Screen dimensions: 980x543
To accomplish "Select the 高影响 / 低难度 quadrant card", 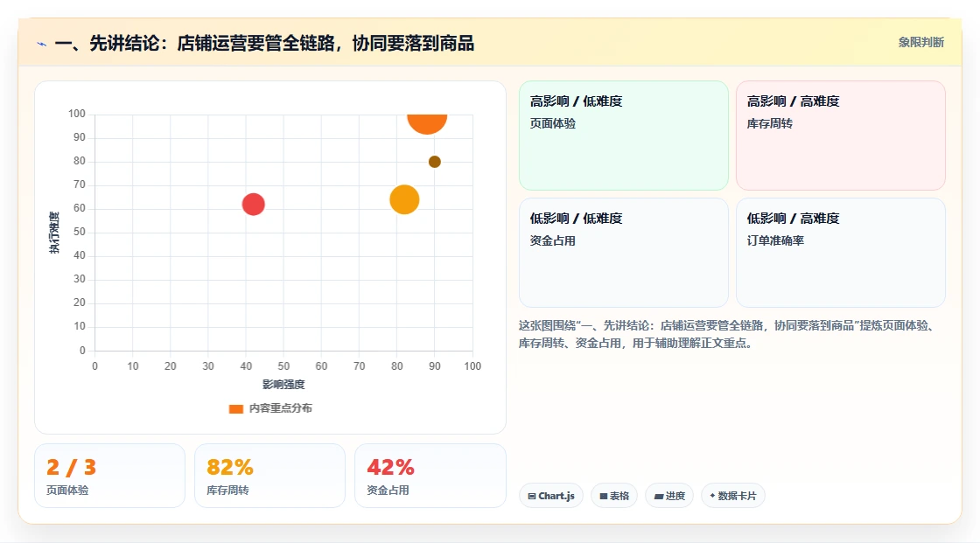I will click(624, 136).
